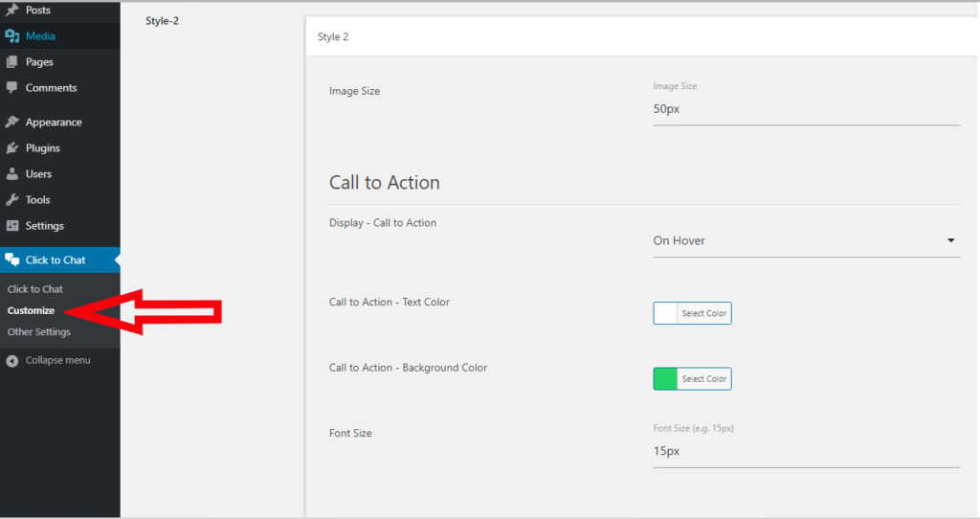
Task: Click the Collapse menu link
Action: point(48,361)
